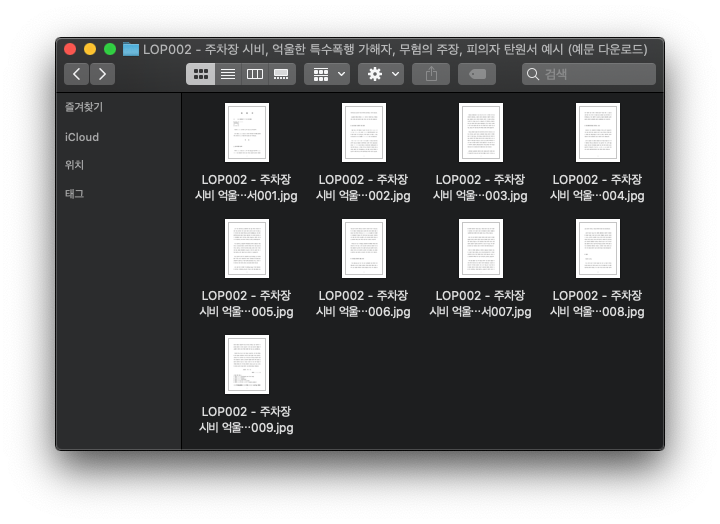Maximize the window with green button
Image resolution: width=720 pixels, height=524 pixels.
pyautogui.click(x=110, y=49)
